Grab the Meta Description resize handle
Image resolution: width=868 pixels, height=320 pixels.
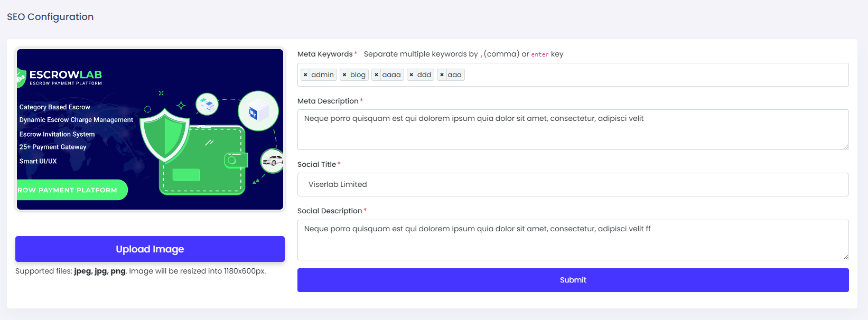pos(845,146)
